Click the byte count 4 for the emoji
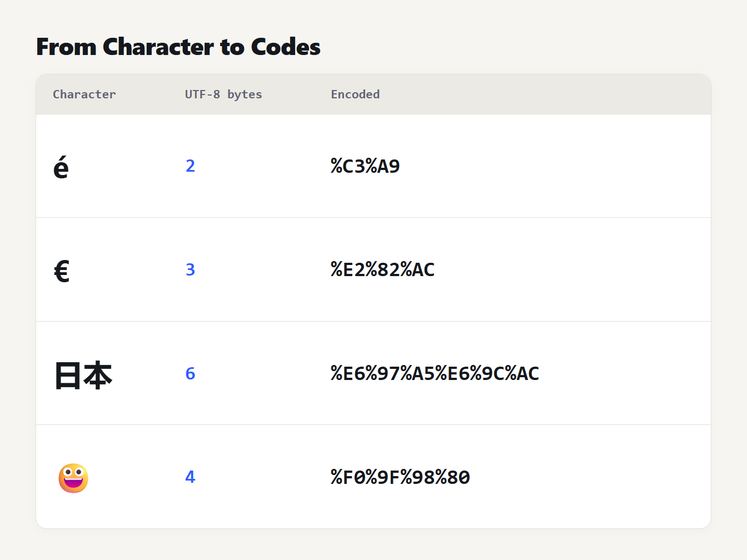747x560 pixels. click(190, 477)
